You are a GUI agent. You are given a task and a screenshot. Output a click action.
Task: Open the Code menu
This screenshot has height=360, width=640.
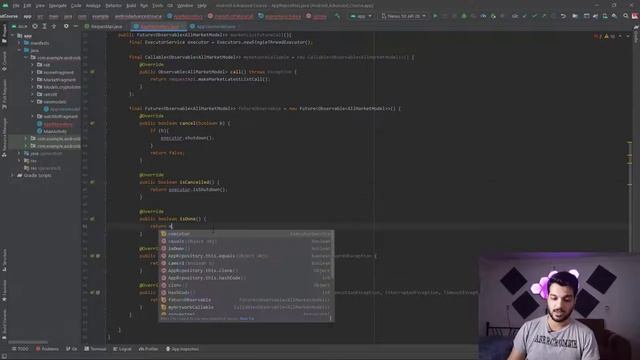point(76,6)
